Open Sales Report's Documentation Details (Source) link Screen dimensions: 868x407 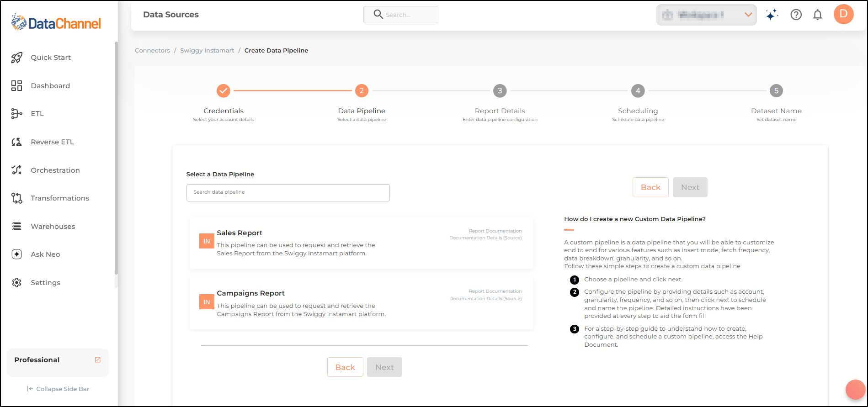485,238
